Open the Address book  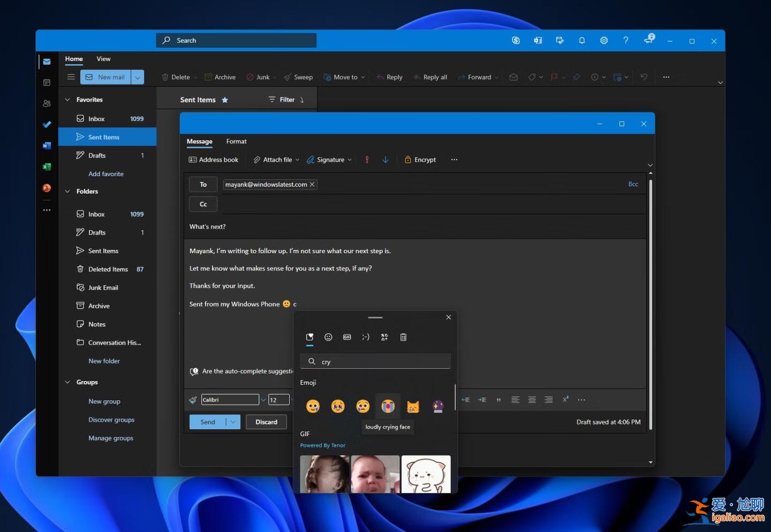point(213,159)
